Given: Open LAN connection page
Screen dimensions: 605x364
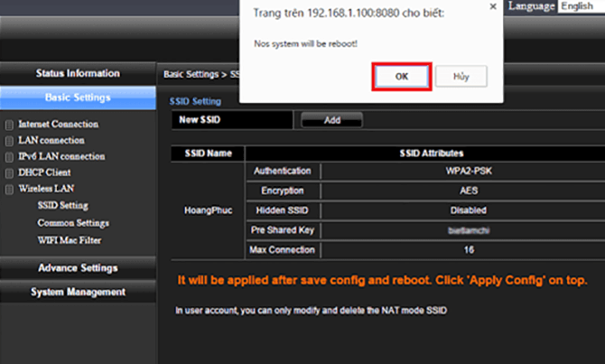Looking at the screenshot, I should click(51, 141).
